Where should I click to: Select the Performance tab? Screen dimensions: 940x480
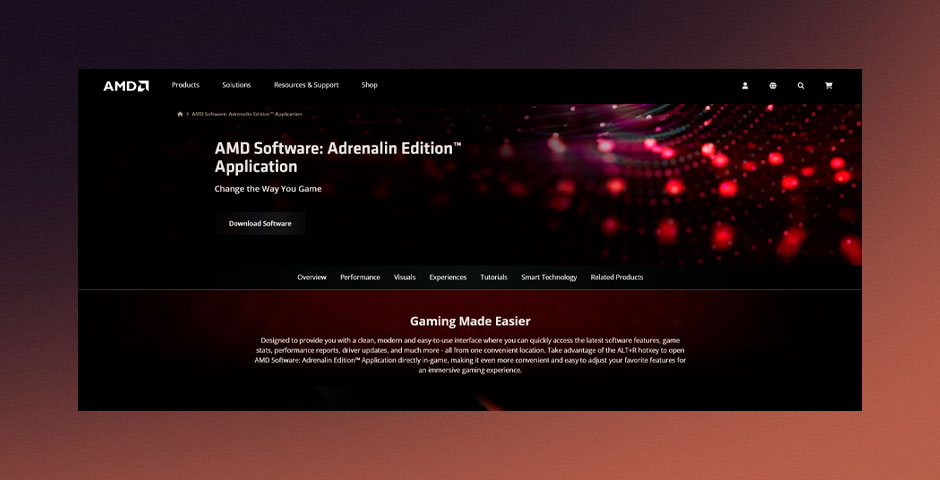[x=360, y=277]
